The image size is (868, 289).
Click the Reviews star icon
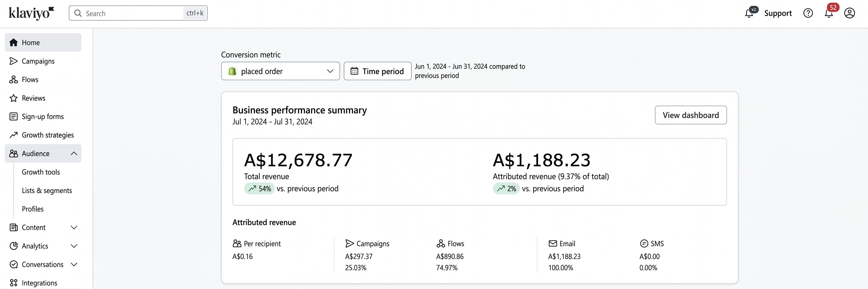click(x=13, y=98)
